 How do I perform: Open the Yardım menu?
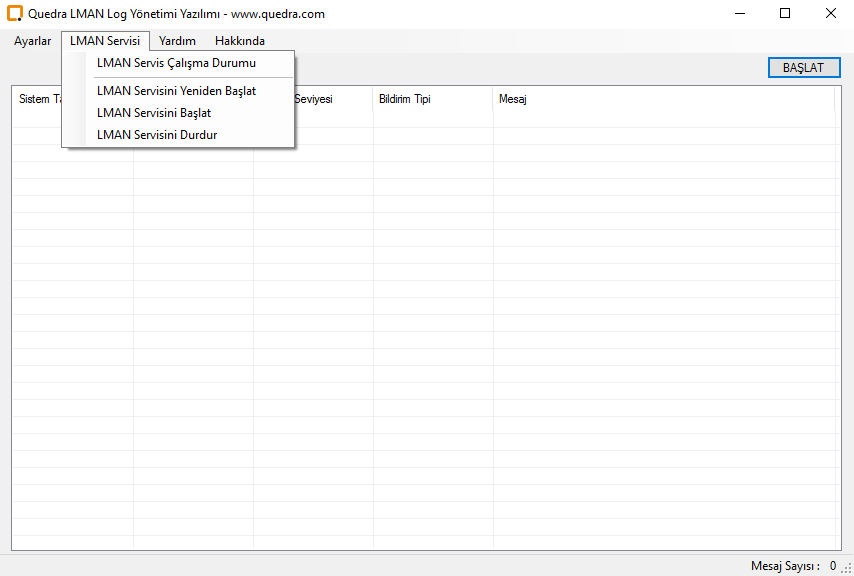[177, 41]
